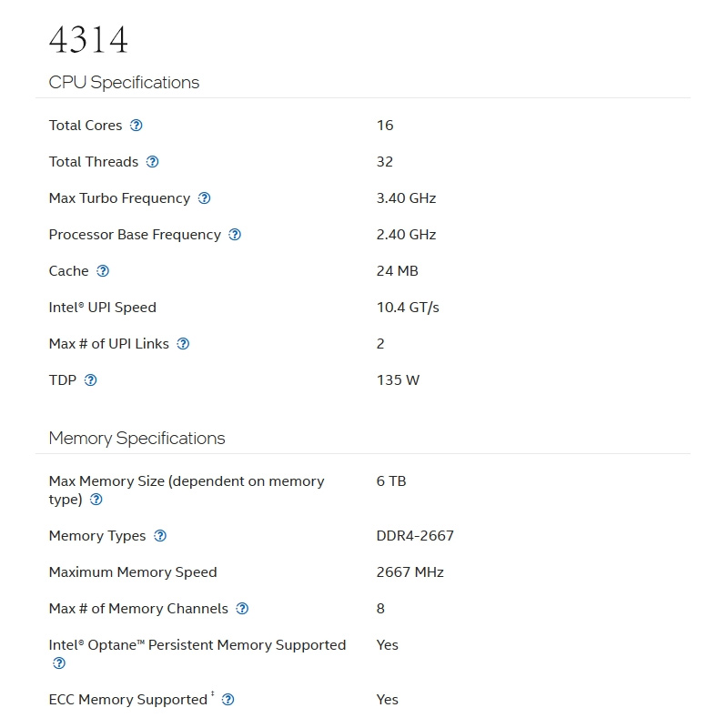Select the 4314 processor title

88,40
